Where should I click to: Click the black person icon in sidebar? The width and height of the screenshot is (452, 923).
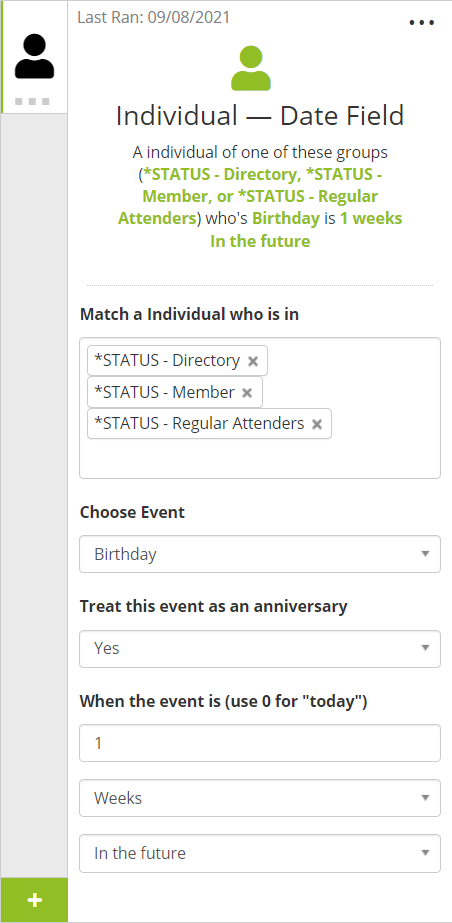[34, 57]
